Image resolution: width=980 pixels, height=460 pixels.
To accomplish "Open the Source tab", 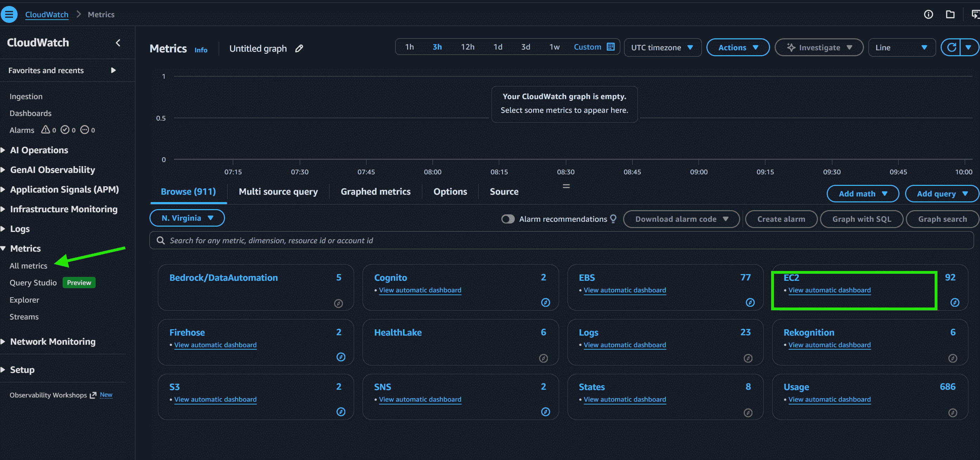I will 504,192.
